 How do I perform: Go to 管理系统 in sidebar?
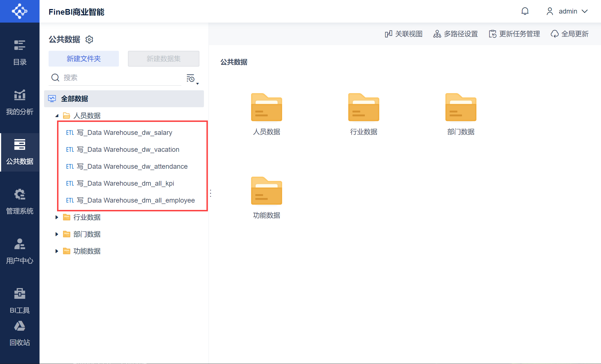coord(20,201)
